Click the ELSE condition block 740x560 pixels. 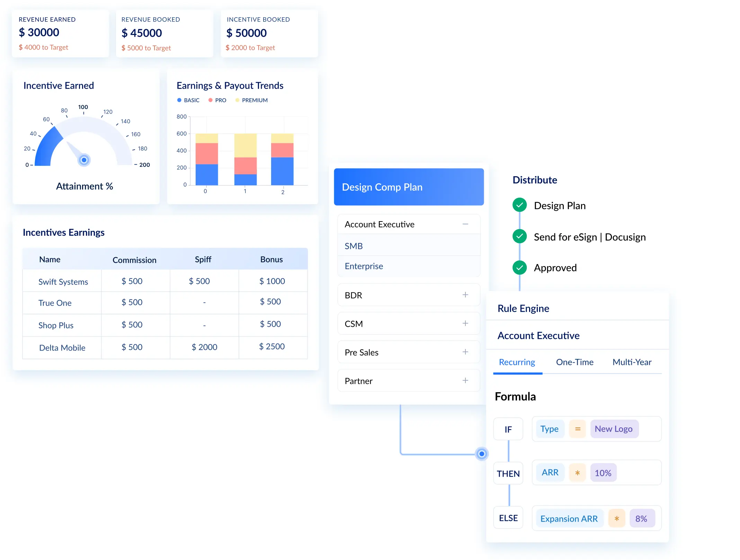click(x=508, y=518)
